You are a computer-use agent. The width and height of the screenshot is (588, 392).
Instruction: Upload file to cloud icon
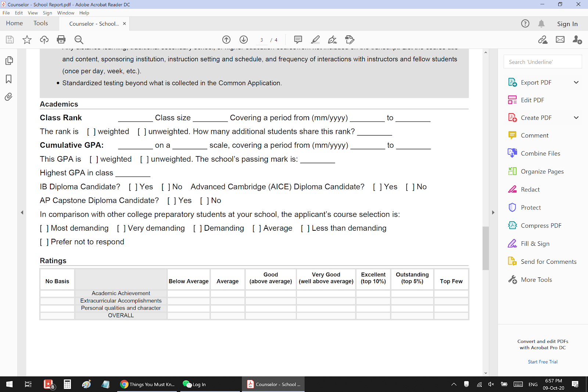pos(44,40)
